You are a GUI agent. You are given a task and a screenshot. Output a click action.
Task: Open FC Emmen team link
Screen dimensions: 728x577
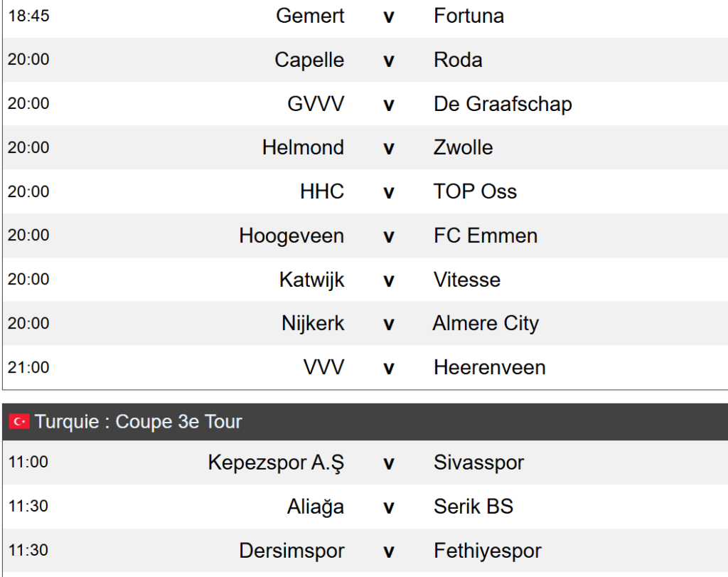pyautogui.click(x=486, y=235)
